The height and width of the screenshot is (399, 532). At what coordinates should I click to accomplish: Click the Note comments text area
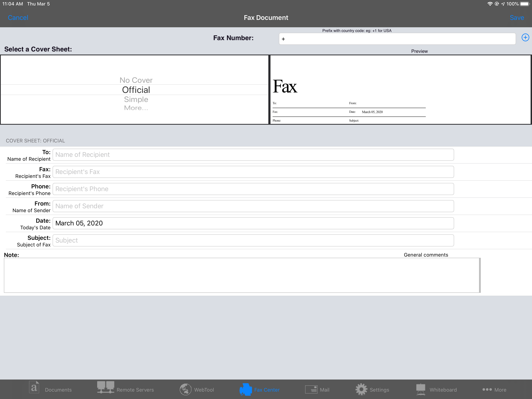tap(242, 275)
